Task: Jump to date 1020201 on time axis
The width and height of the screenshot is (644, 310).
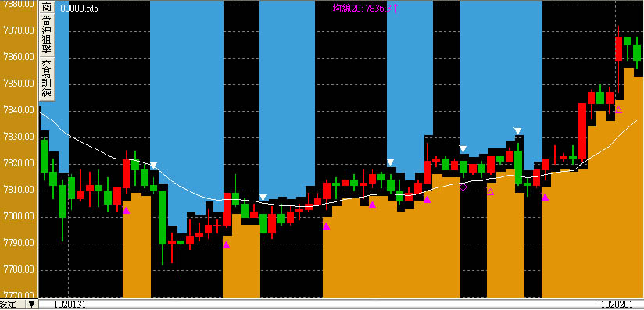Action: [615, 305]
